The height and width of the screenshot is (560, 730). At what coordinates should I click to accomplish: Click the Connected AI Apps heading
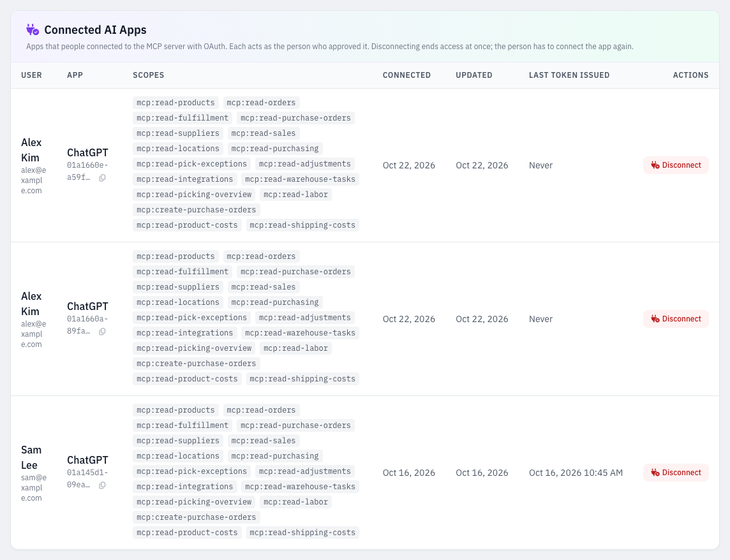[96, 30]
